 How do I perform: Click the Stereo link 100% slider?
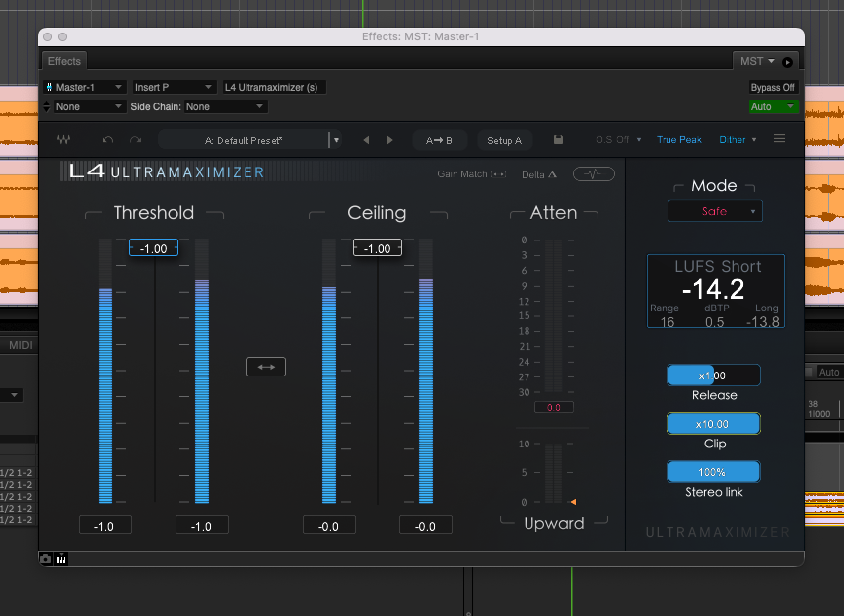coord(713,472)
